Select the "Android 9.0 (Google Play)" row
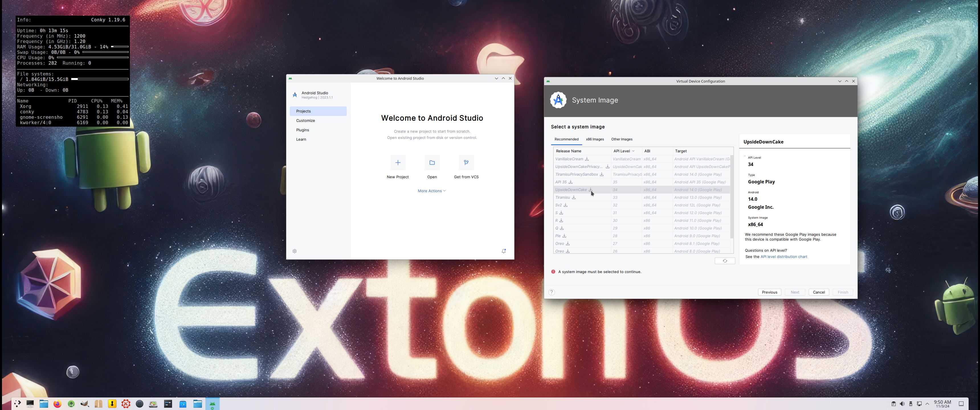Screen dimensions: 980x410 coord(642,236)
